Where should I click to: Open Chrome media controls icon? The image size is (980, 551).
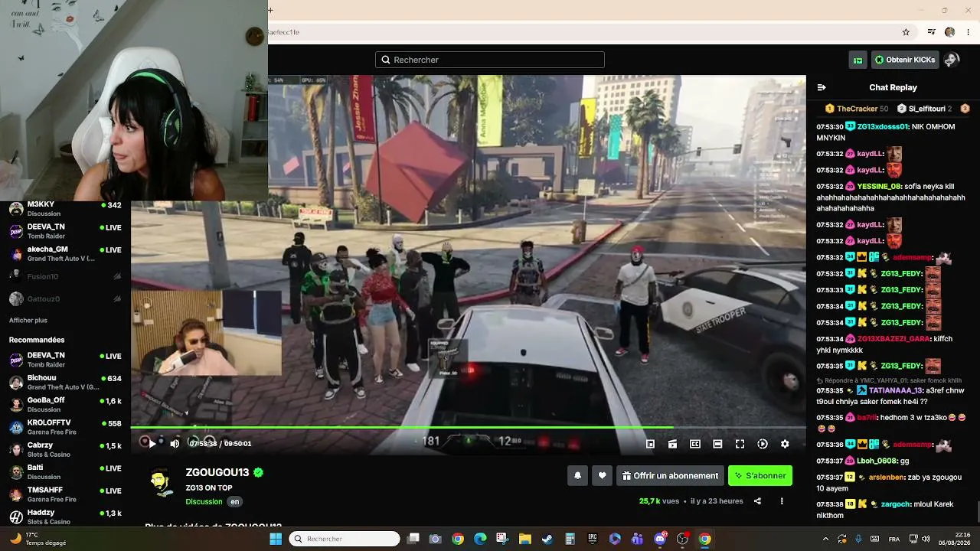pos(932,32)
